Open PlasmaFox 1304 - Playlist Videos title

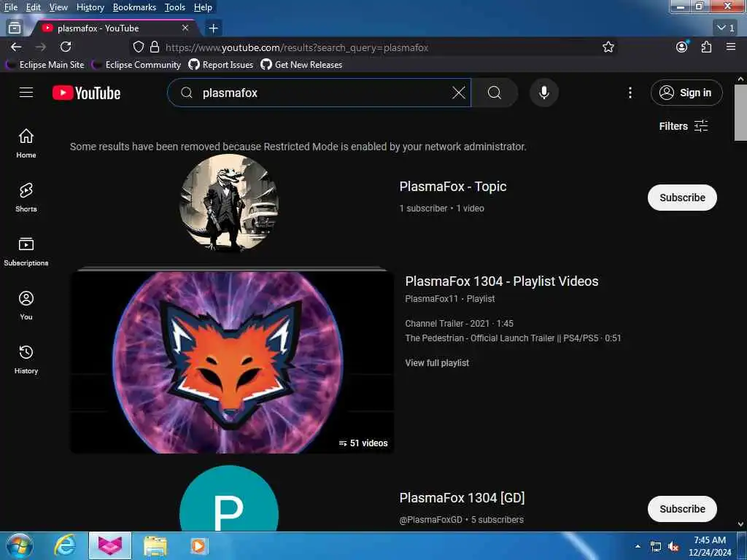pos(502,281)
